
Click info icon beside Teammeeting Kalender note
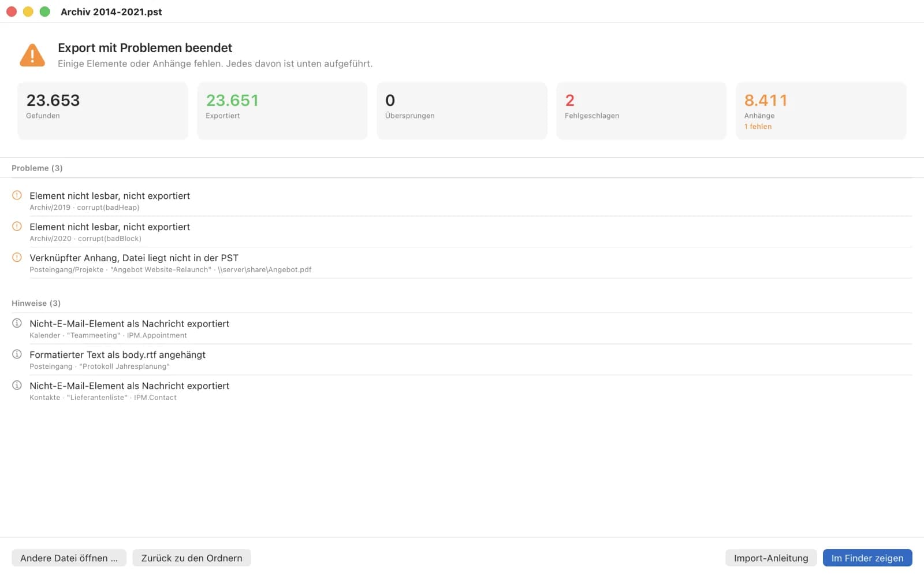pyautogui.click(x=17, y=323)
